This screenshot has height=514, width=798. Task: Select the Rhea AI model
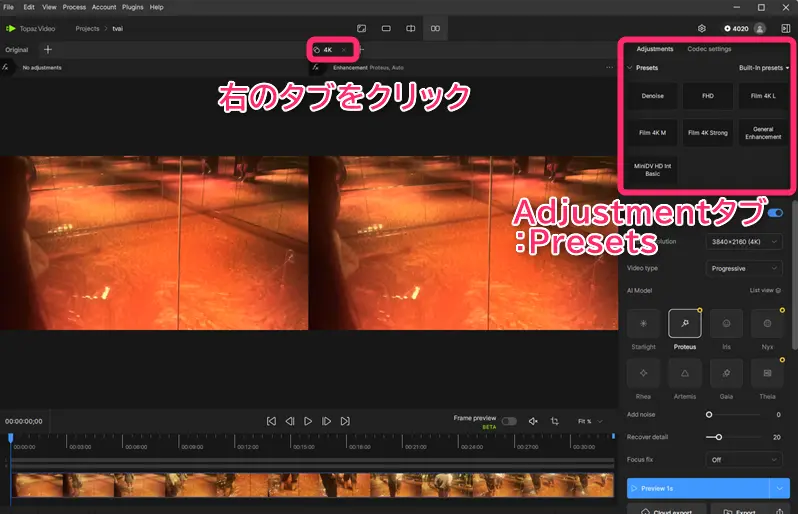(x=643, y=373)
